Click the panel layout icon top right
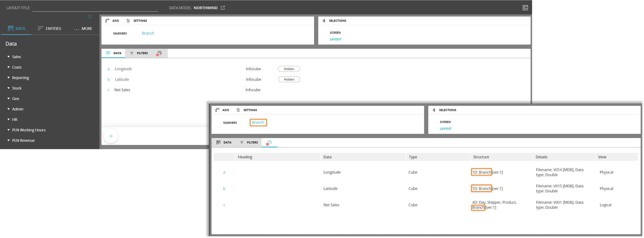644x238 pixels. [525, 8]
